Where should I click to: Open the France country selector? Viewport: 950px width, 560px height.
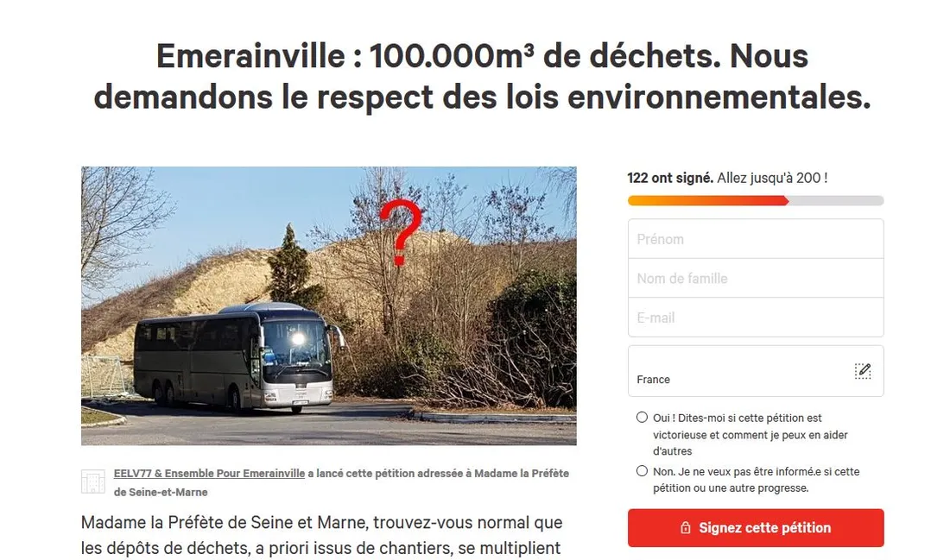click(743, 372)
